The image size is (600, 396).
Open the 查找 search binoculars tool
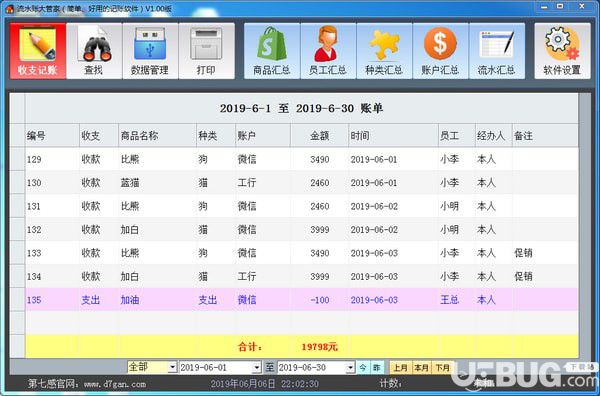coord(94,51)
